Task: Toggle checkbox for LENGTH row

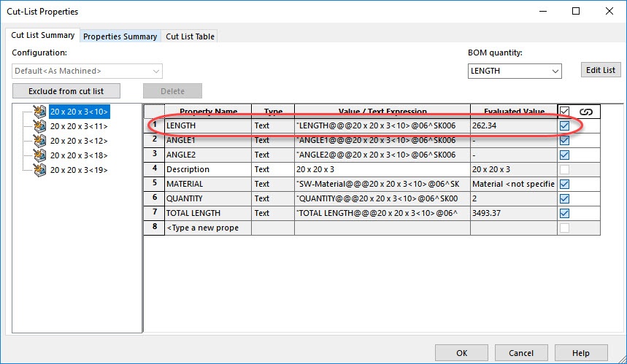Action: [x=564, y=126]
